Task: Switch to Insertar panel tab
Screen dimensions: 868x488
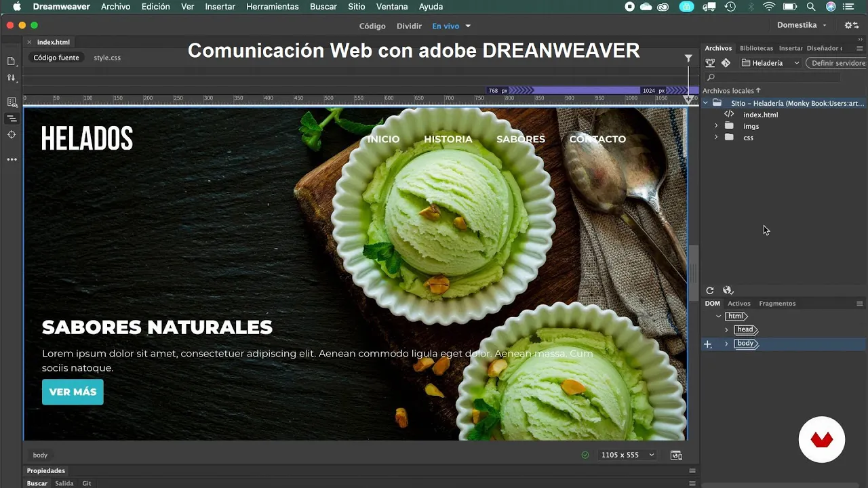Action: pyautogui.click(x=791, y=48)
